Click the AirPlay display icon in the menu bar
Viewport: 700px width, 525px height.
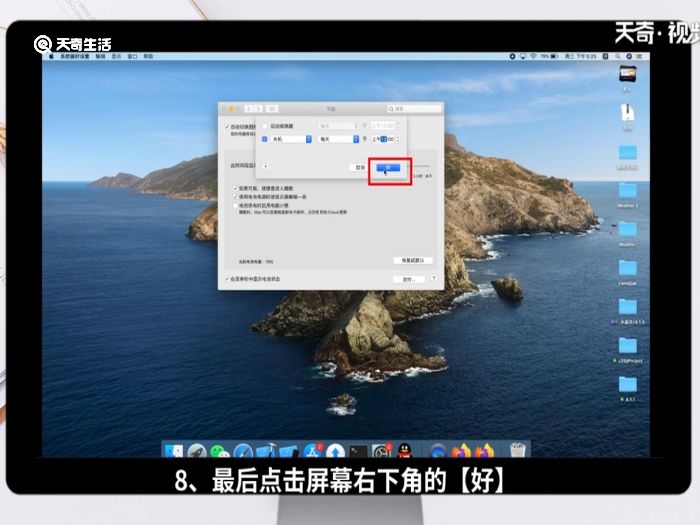point(522,56)
